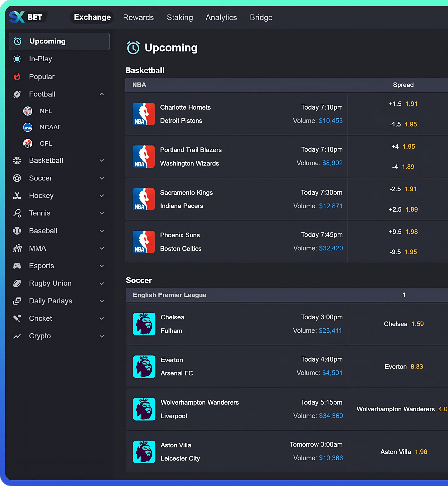Click NBA logo for Phoenix Suns game

(x=144, y=242)
